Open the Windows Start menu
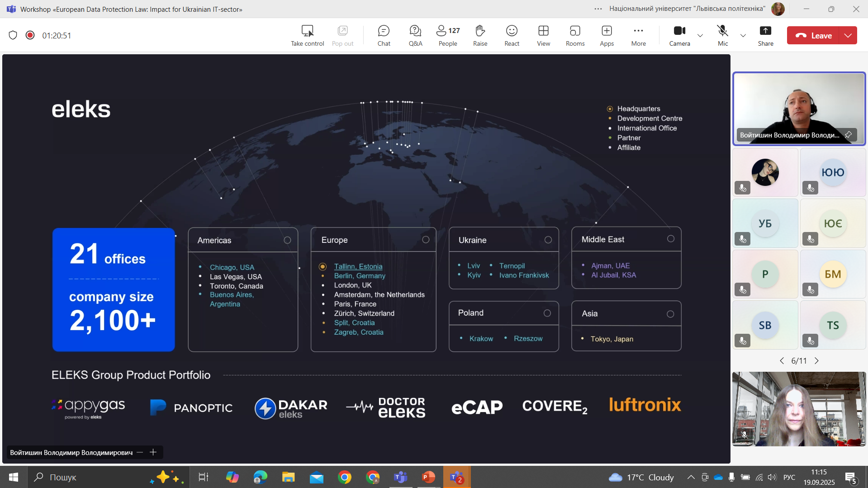This screenshot has height=488, width=868. click(x=14, y=477)
